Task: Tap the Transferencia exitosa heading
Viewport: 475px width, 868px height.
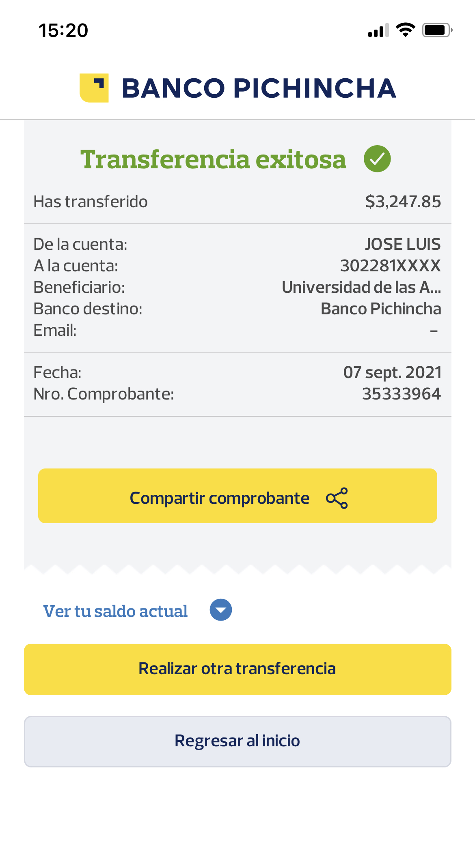Action: pos(213,159)
